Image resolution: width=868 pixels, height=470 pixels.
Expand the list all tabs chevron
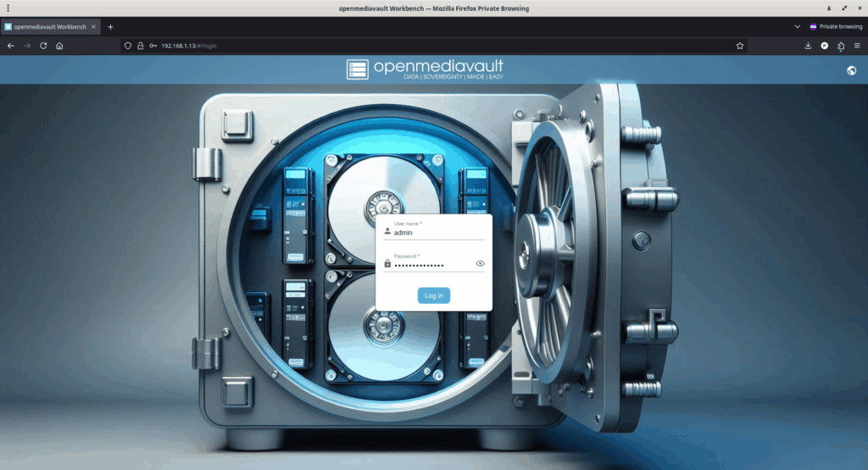point(797,26)
